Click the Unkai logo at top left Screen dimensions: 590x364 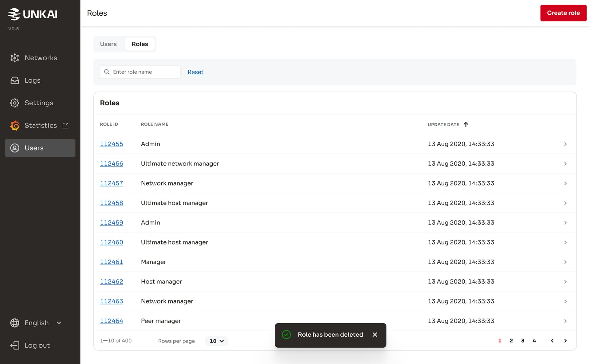pos(32,14)
